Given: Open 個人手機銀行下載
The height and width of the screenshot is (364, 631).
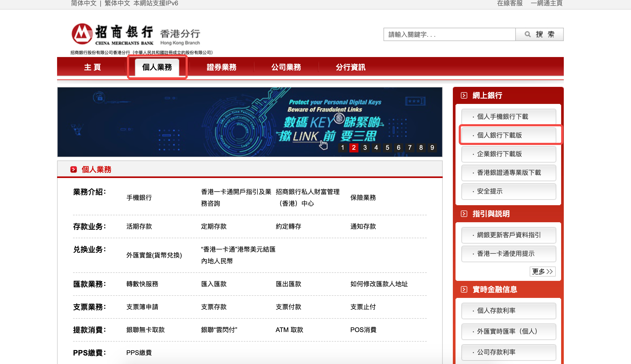Looking at the screenshot, I should coord(509,117).
